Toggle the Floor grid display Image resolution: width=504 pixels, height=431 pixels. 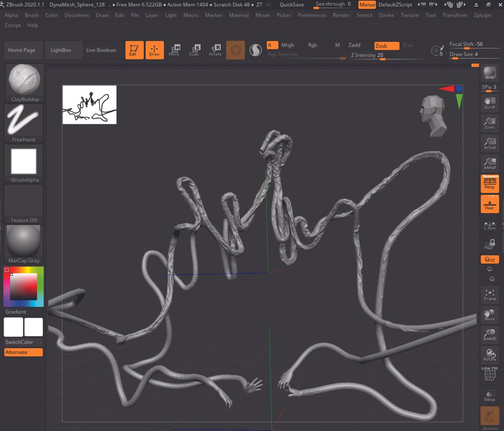(x=489, y=204)
